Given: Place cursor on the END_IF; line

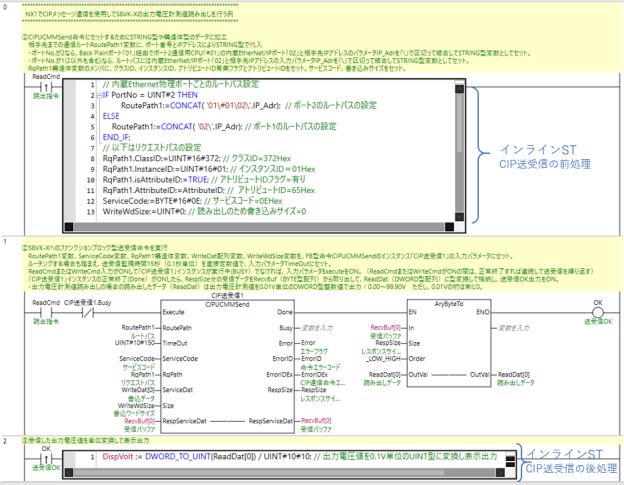Looking at the screenshot, I should (x=116, y=137).
